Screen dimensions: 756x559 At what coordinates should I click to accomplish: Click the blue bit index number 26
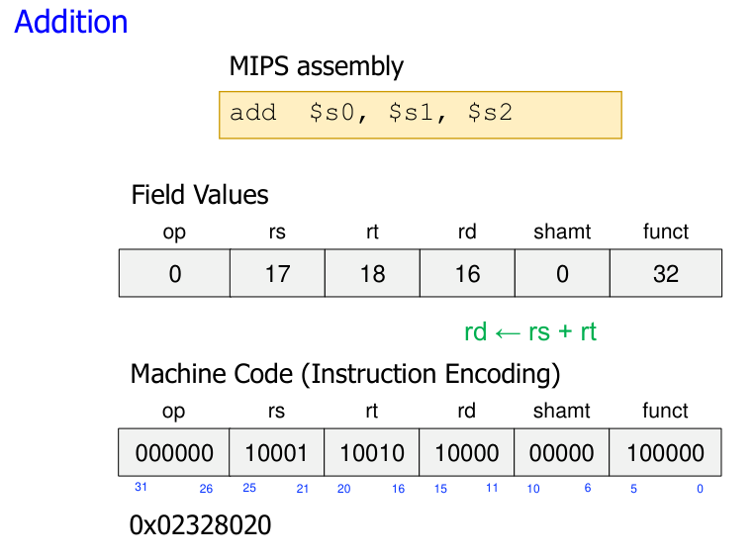[206, 489]
